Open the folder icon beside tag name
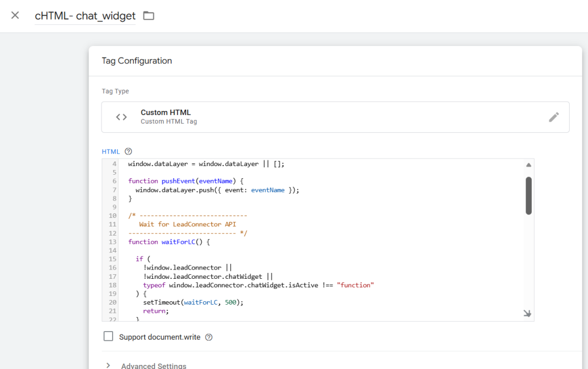 coord(149,16)
